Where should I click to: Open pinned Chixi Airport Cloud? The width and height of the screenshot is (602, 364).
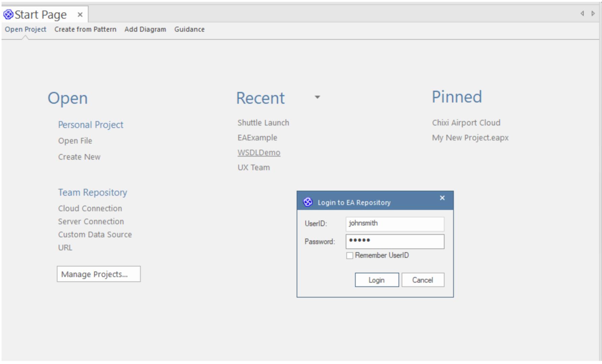[466, 123]
